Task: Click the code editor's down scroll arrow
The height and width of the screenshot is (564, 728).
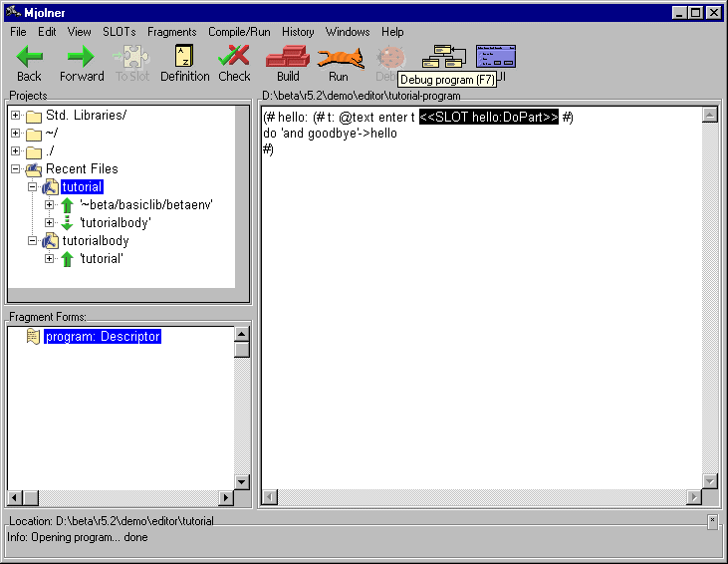Action: click(x=710, y=481)
